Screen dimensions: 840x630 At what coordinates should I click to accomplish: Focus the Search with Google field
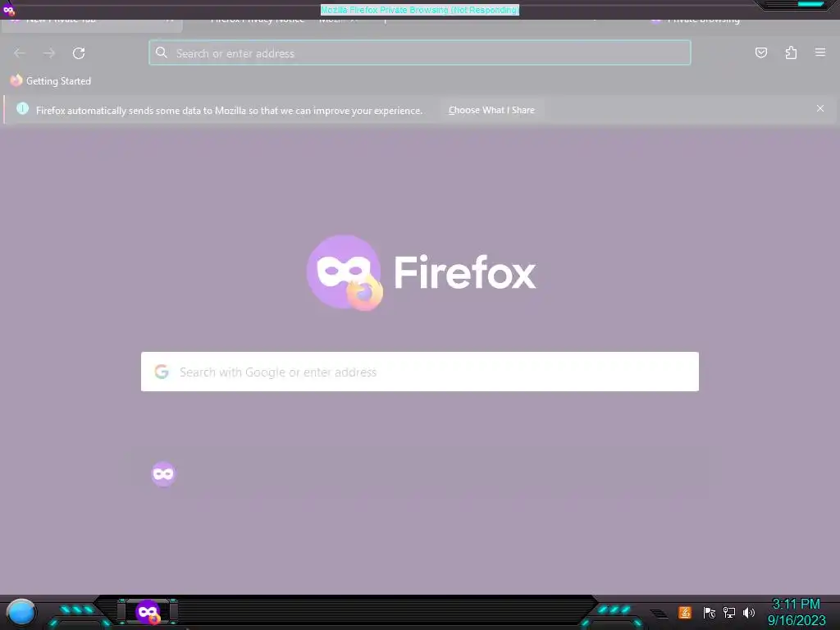point(420,372)
